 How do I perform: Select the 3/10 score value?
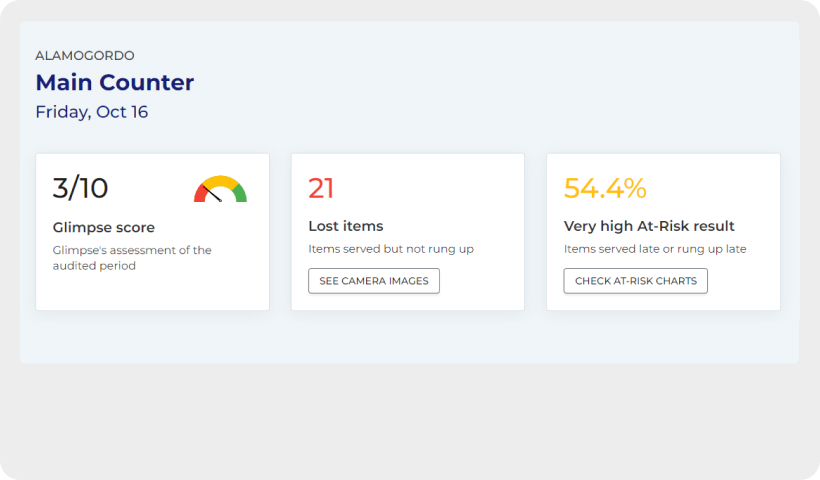(81, 188)
